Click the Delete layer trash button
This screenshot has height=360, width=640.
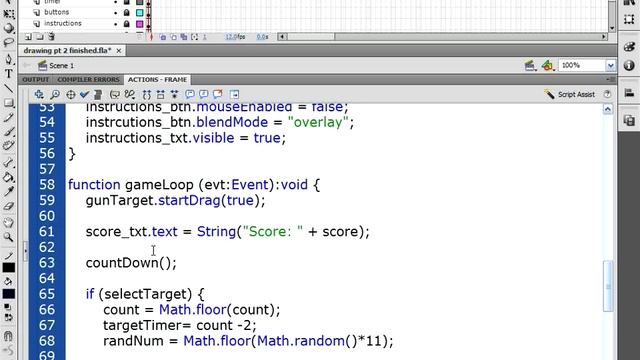coord(51,37)
